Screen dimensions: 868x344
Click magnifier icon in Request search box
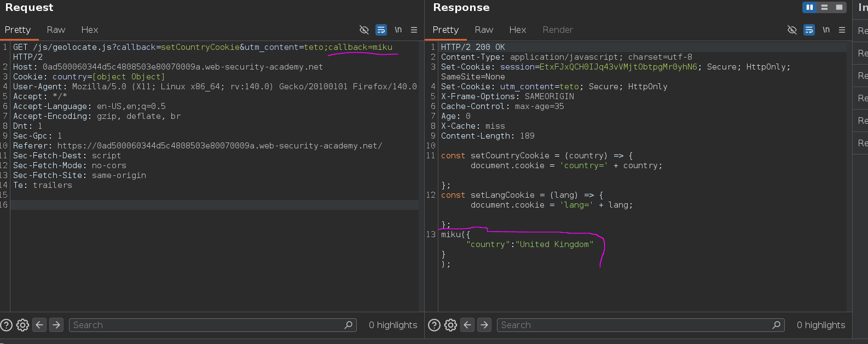[x=348, y=325]
